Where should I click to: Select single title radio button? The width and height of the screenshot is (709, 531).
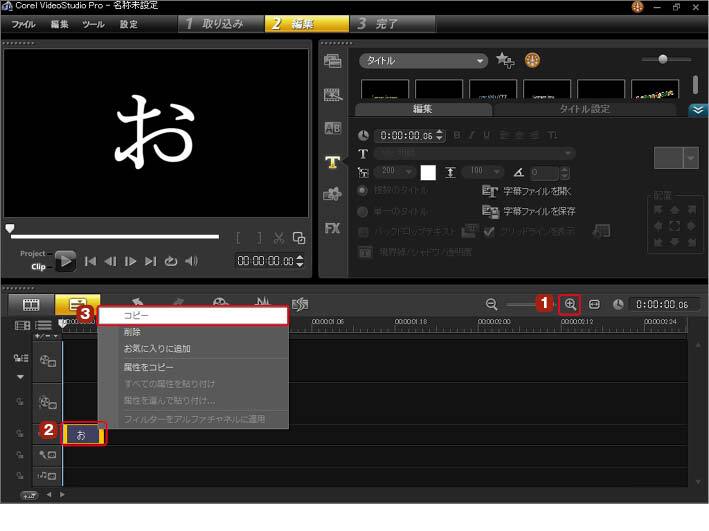pyautogui.click(x=363, y=211)
